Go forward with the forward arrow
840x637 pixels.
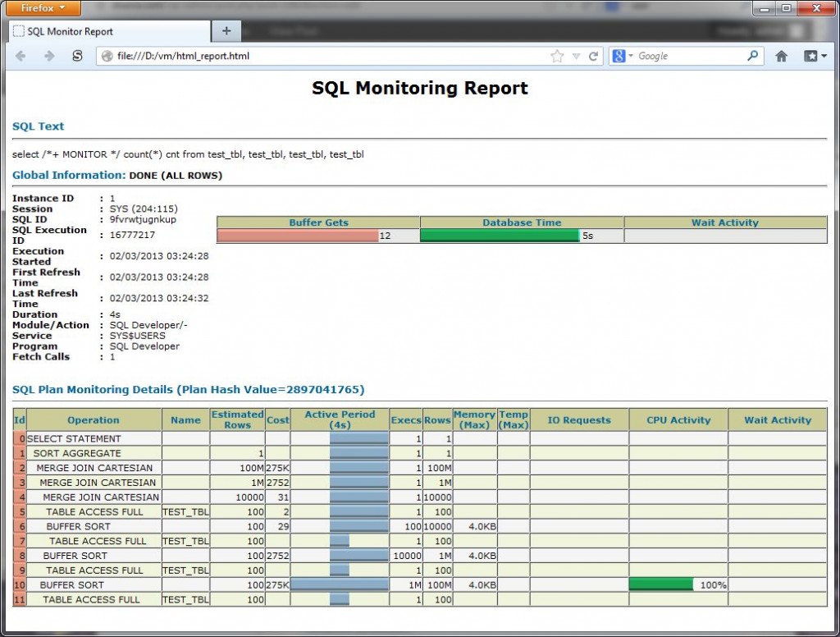49,56
